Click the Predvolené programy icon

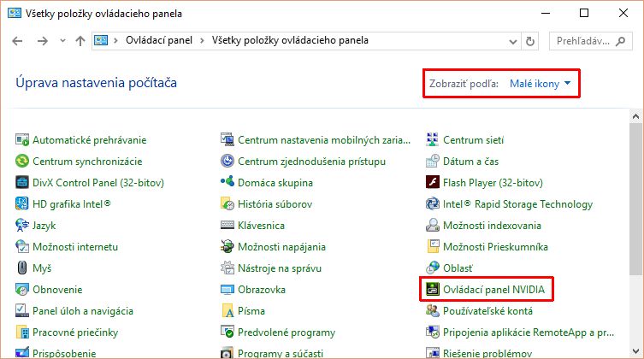click(227, 332)
